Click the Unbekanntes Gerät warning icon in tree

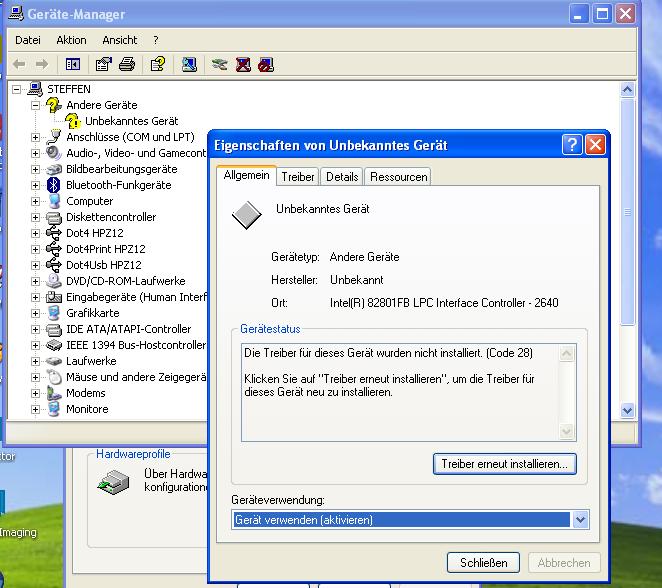tap(73, 121)
